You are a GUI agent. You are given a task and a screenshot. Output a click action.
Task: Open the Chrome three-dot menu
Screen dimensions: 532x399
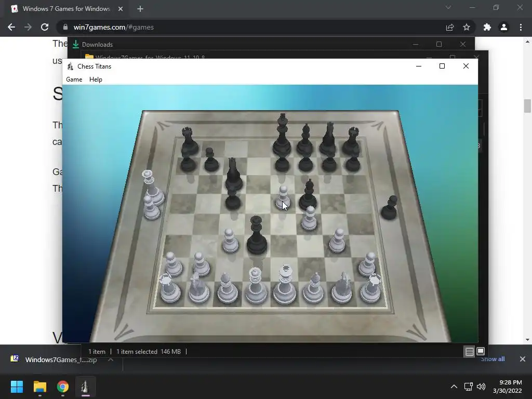coord(521,27)
